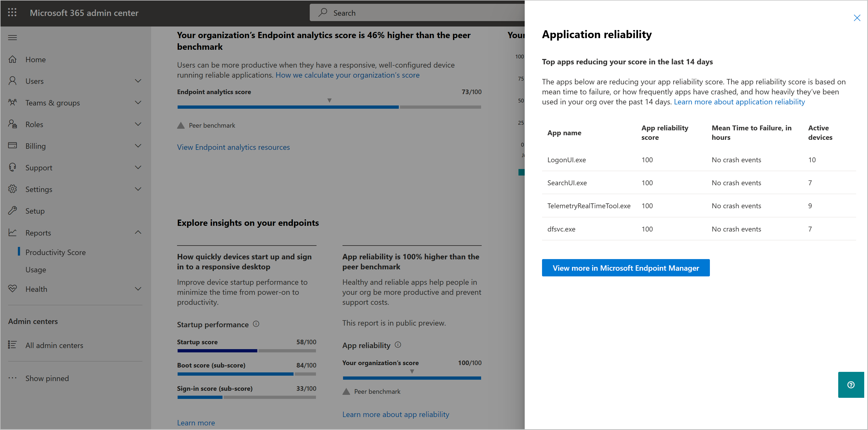Click Microsoft 365 admin center title

click(x=84, y=13)
